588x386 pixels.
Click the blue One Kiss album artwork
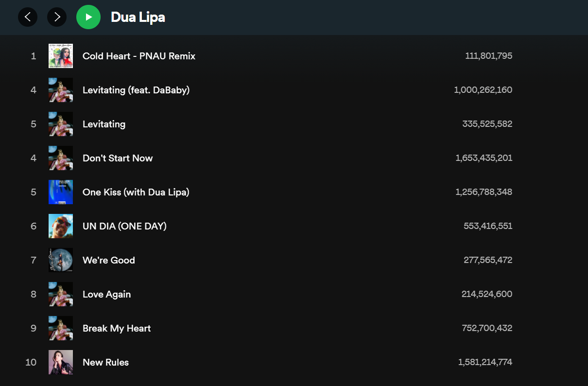pyautogui.click(x=61, y=192)
